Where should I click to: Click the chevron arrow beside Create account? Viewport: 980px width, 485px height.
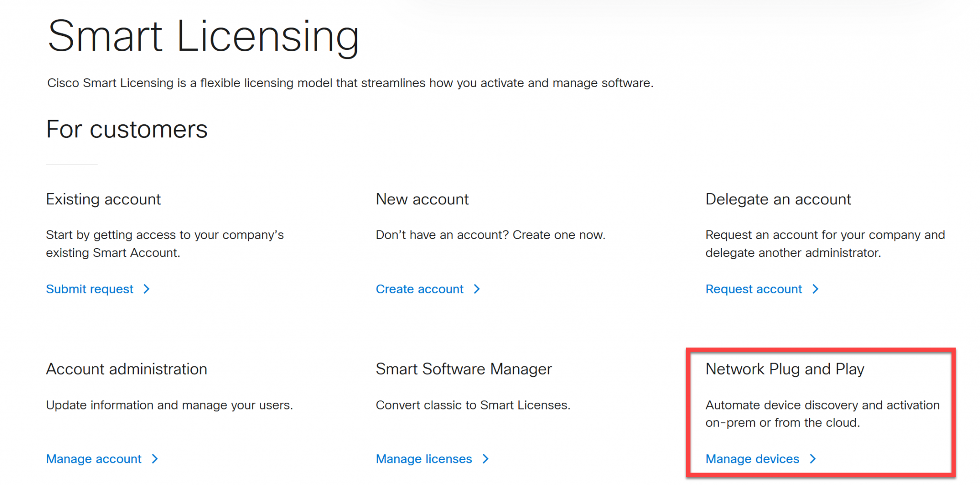477,289
